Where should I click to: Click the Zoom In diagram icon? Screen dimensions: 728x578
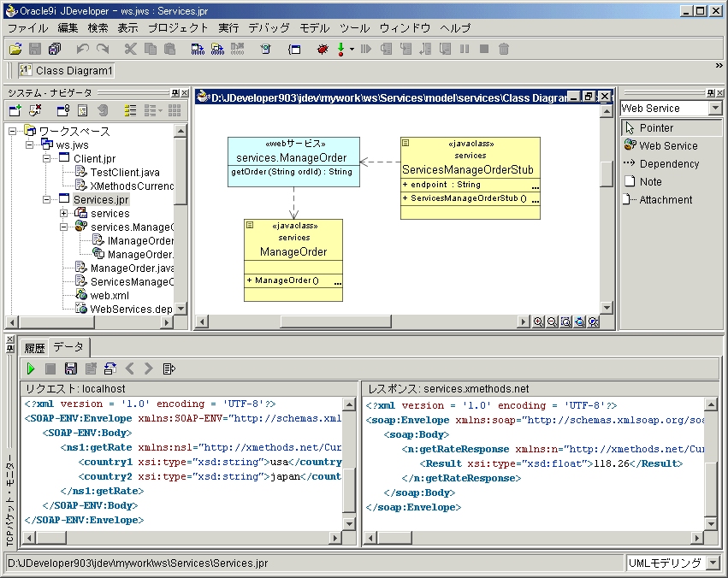coord(538,321)
